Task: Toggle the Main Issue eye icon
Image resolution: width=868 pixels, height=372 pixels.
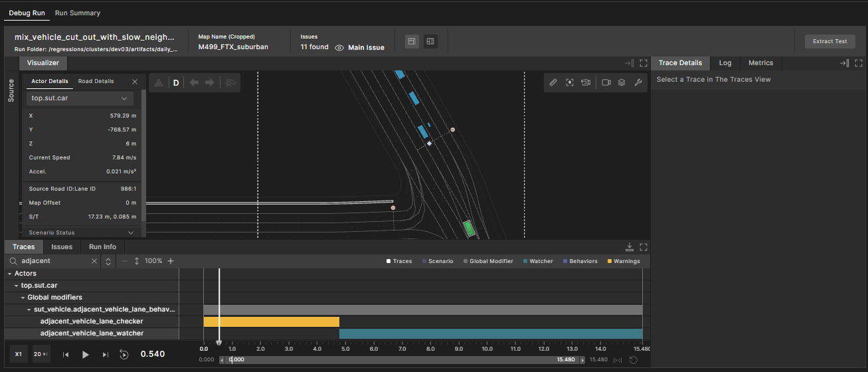Action: (339, 48)
